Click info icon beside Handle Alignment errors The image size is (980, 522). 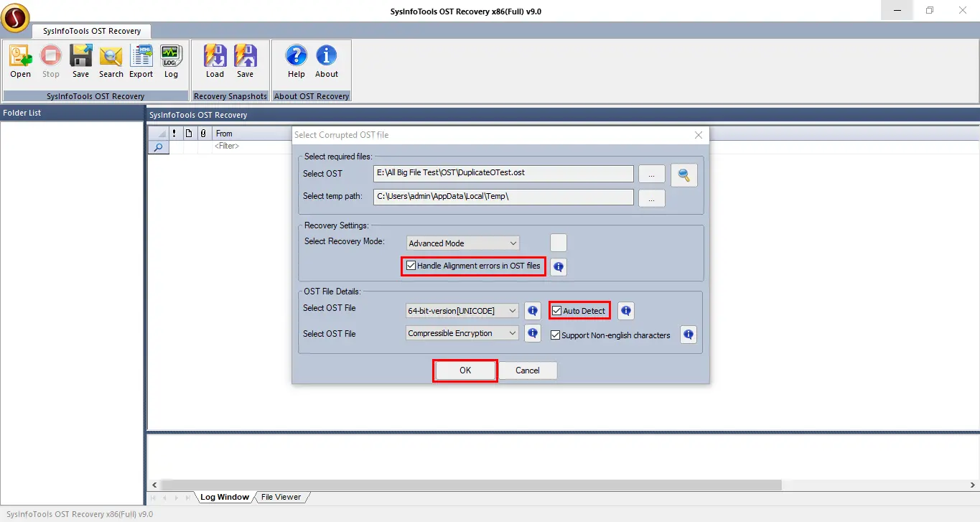coord(558,267)
